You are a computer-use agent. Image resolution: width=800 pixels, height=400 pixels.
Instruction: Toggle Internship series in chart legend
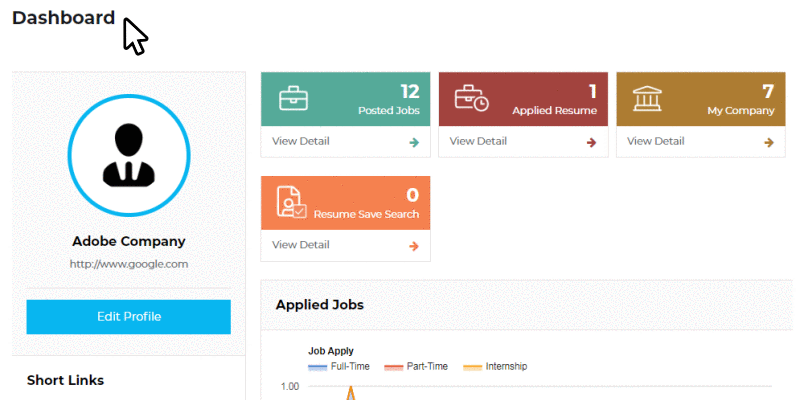pos(495,366)
